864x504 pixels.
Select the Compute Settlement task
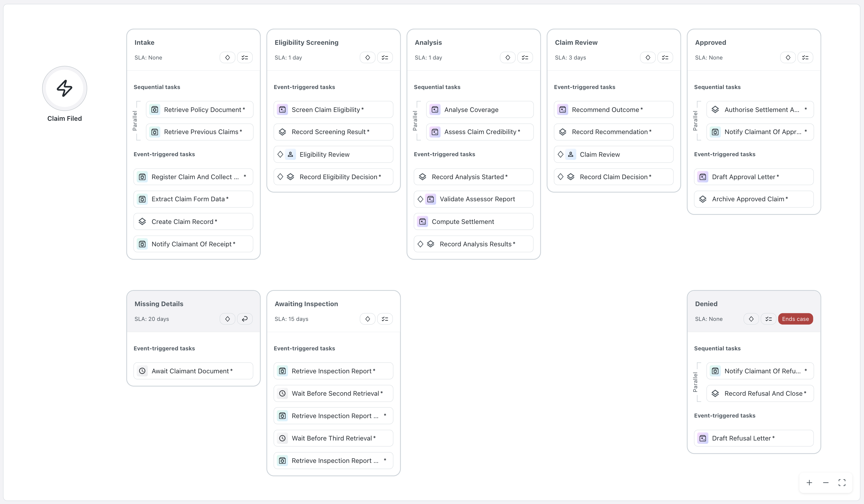[x=473, y=222]
